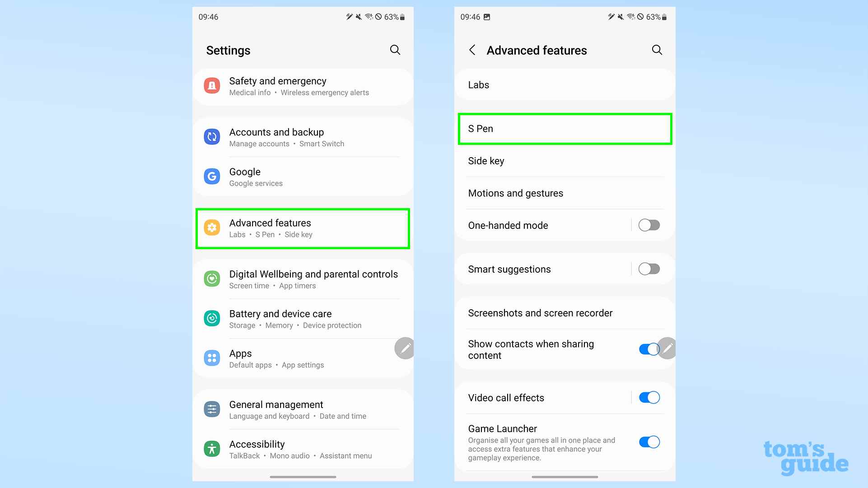The height and width of the screenshot is (488, 868).
Task: Open Google services settings
Action: [x=304, y=177]
